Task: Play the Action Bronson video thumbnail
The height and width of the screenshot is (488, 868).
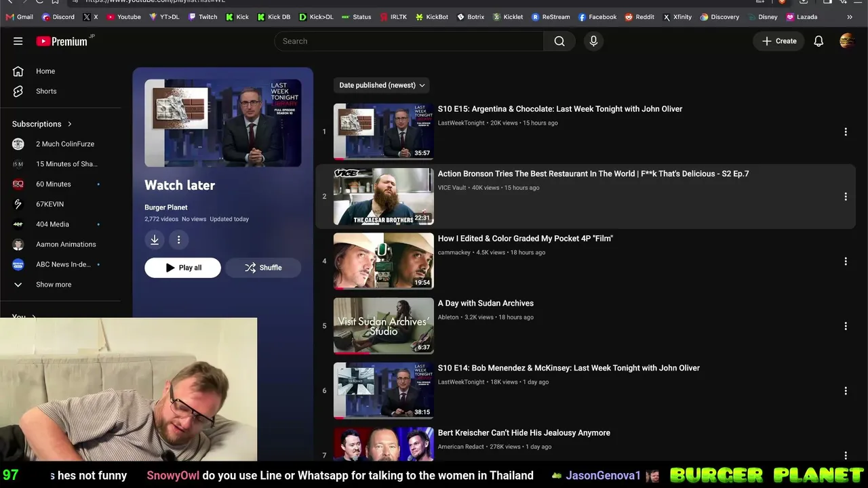Action: pyautogui.click(x=384, y=197)
